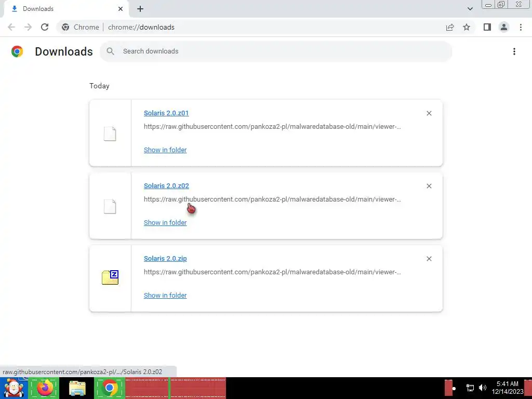Close the Downloads tab

pyautogui.click(x=121, y=9)
